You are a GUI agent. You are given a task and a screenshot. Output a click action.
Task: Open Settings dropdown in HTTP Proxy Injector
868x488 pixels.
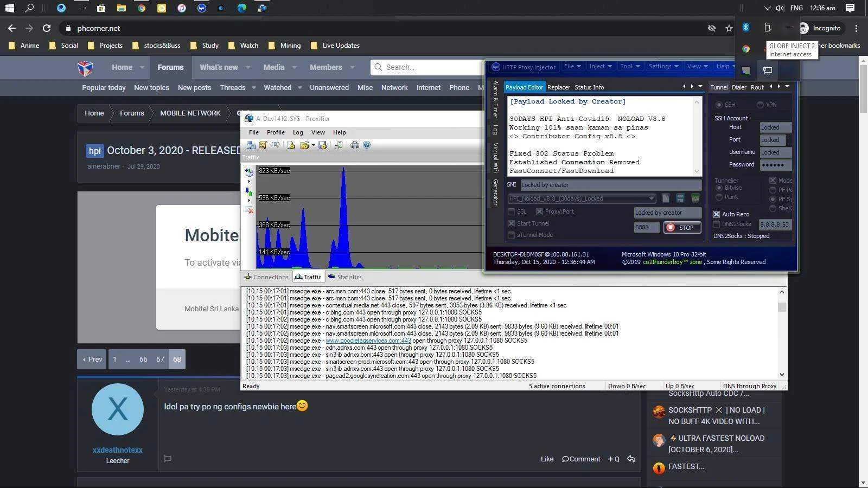click(663, 66)
